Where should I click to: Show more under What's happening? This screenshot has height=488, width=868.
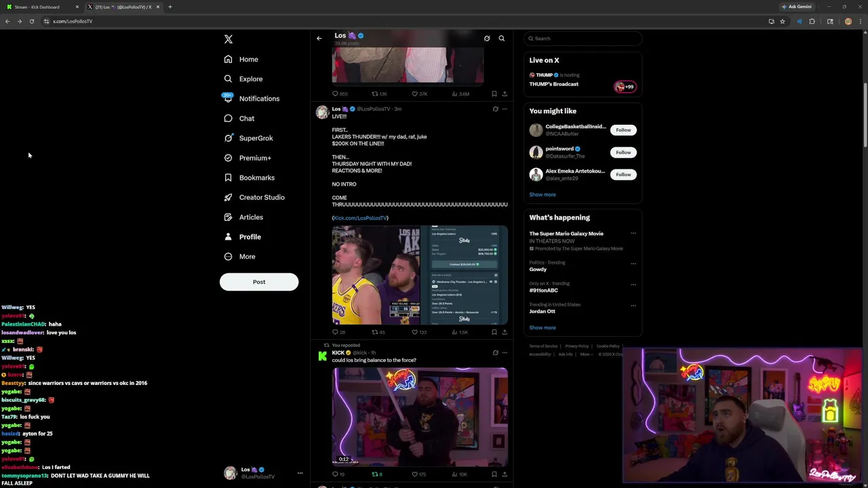pyautogui.click(x=542, y=328)
